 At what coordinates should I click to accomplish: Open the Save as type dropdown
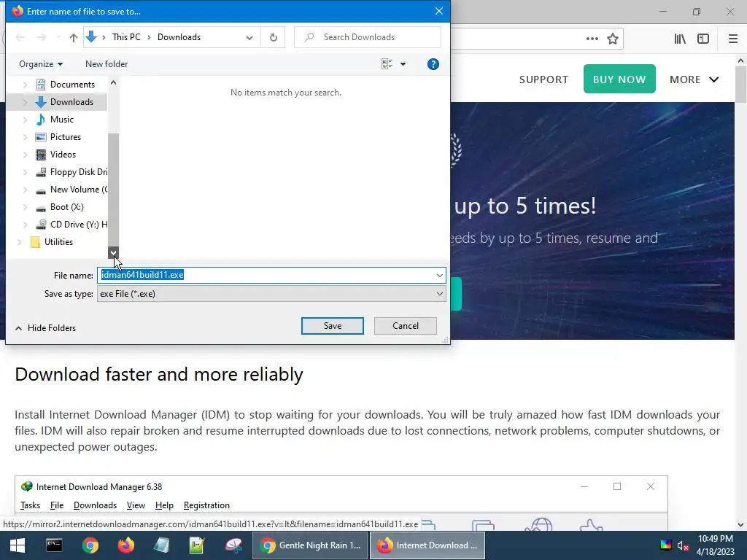pos(271,294)
